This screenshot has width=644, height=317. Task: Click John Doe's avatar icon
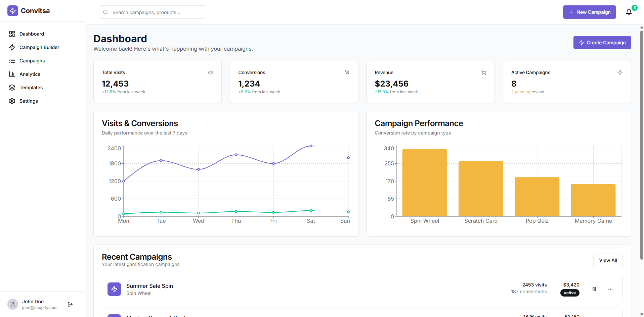(13, 304)
